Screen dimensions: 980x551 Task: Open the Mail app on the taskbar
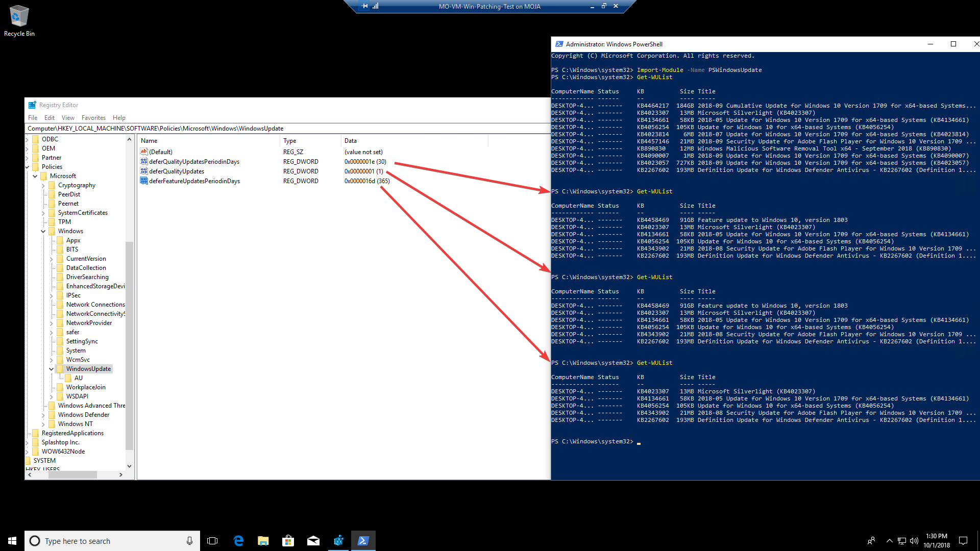313,541
